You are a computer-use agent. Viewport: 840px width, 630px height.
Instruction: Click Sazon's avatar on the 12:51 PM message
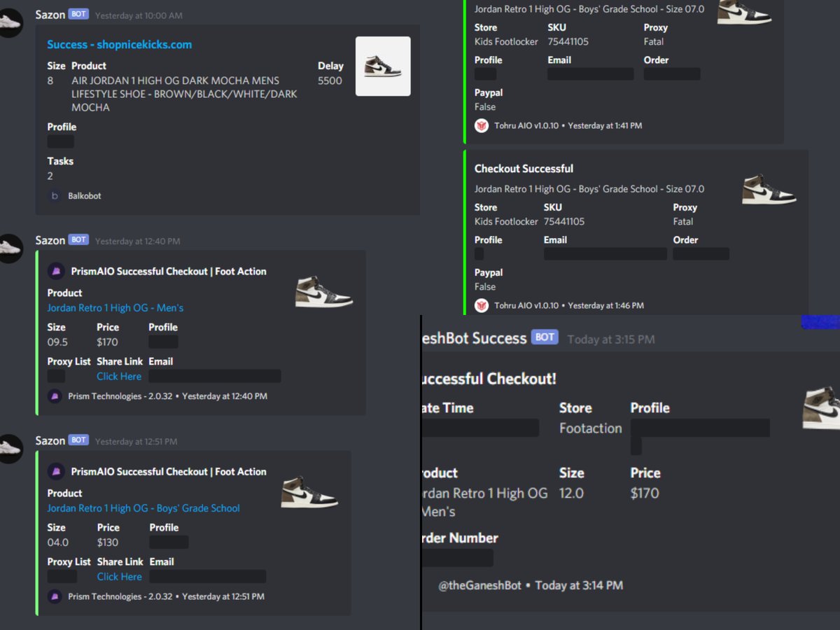click(x=10, y=449)
